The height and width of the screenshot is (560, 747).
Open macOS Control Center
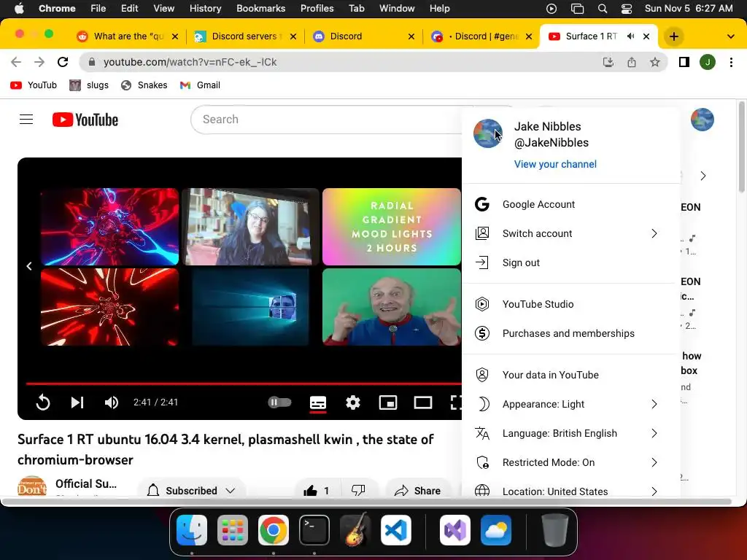[627, 8]
